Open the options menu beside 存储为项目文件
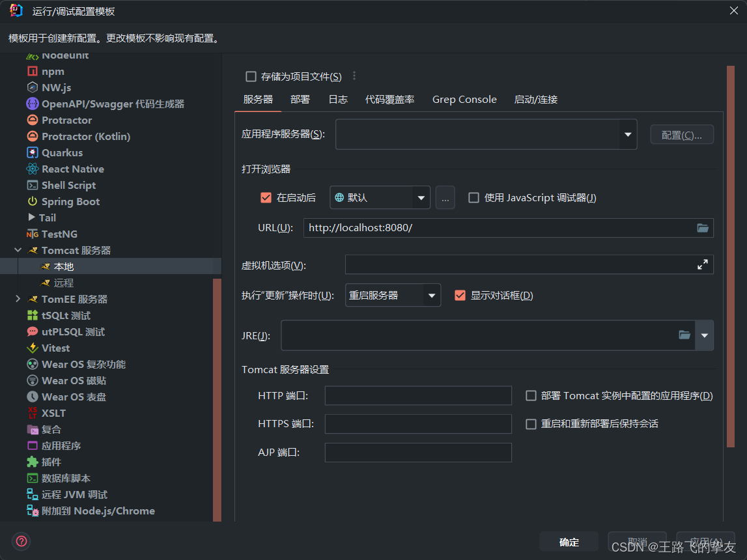The image size is (747, 560). click(354, 76)
